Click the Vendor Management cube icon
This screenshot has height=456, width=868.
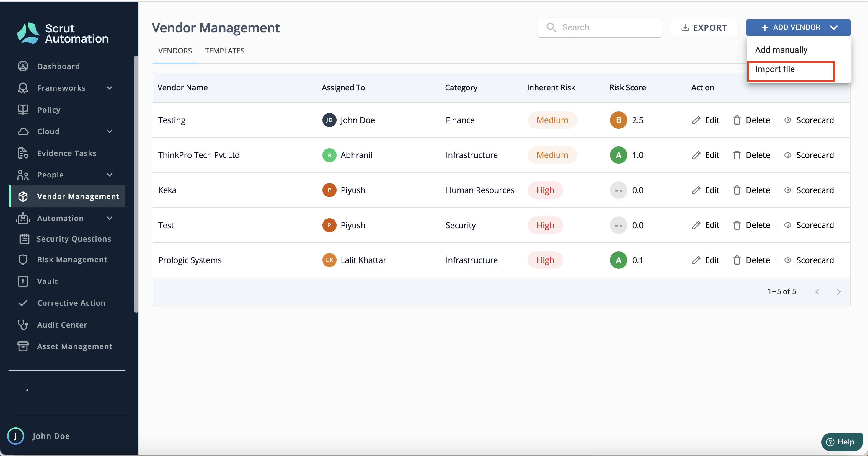23,196
